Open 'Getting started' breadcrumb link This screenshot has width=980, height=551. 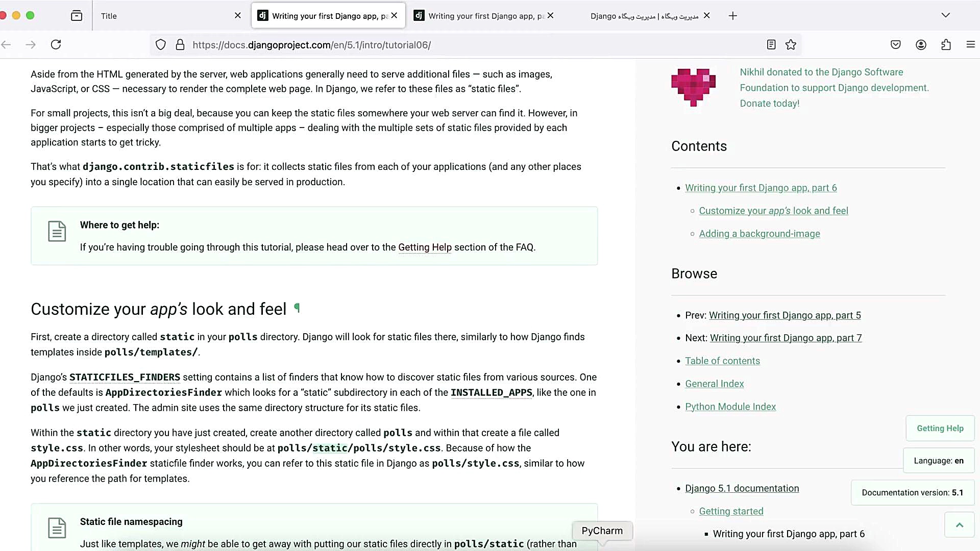click(x=731, y=512)
